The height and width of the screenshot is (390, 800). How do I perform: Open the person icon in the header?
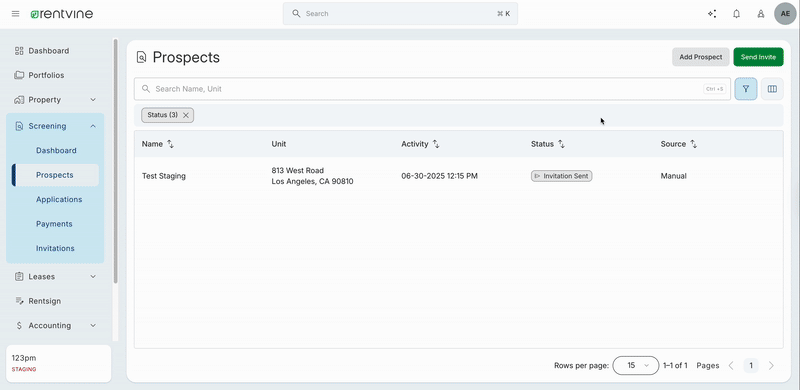click(761, 14)
